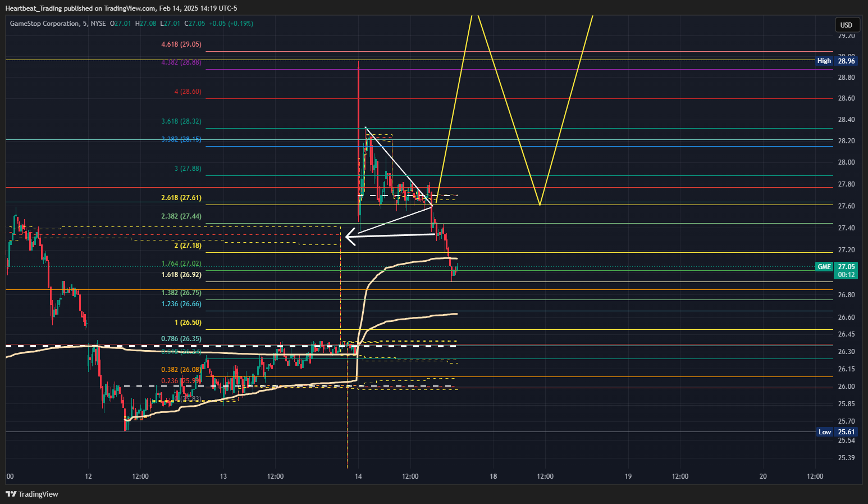Select the 1.764 (27.02) Fib label
Viewport: 868px width, 504px height.
181,264
